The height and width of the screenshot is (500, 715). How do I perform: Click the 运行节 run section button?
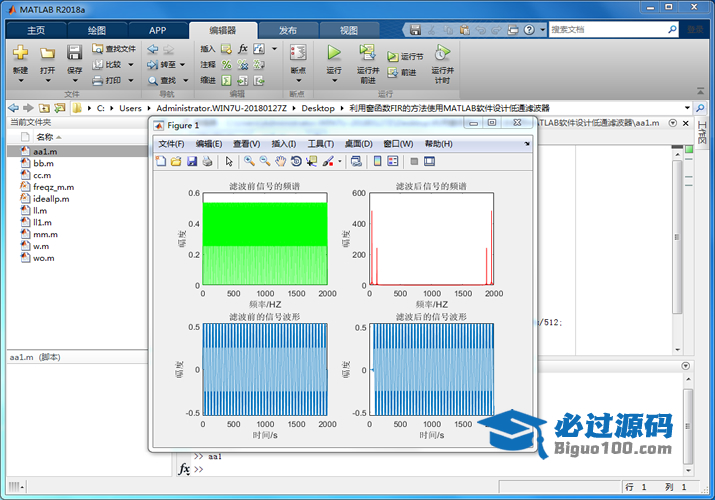tap(405, 57)
